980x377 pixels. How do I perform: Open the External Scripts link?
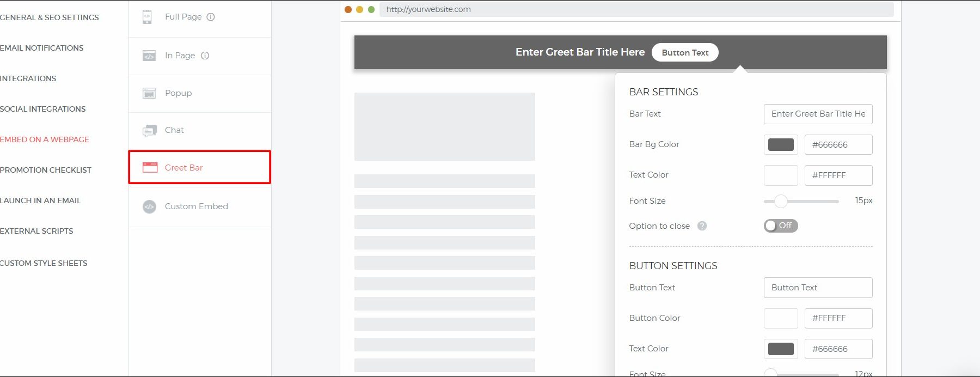[x=36, y=231]
